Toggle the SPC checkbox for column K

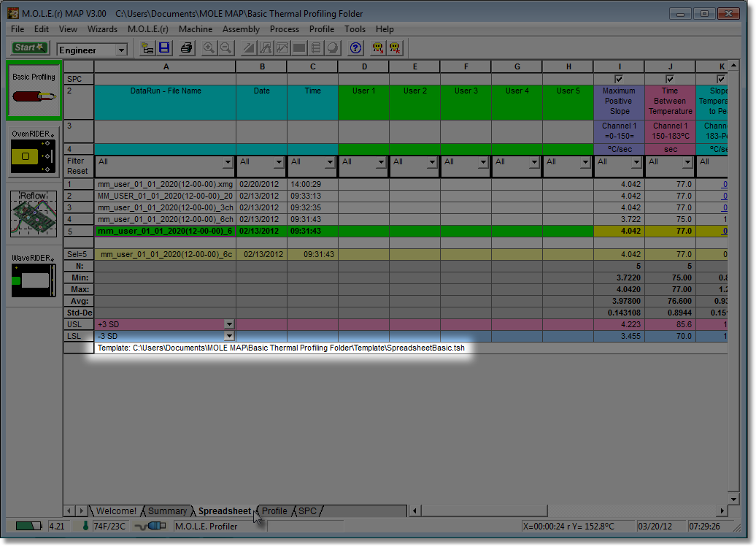(x=721, y=79)
